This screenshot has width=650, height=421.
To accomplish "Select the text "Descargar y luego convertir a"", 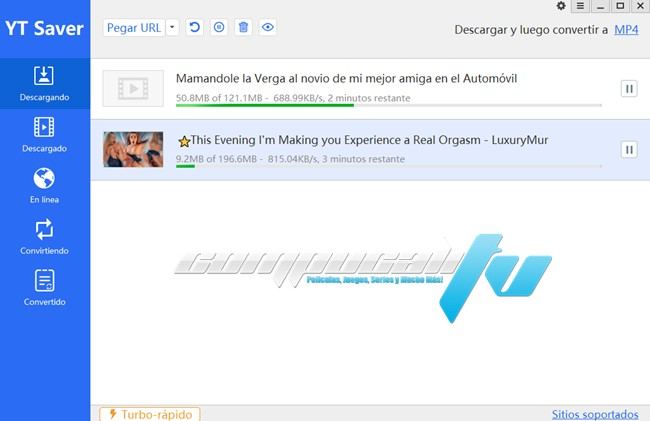I will pos(531,30).
